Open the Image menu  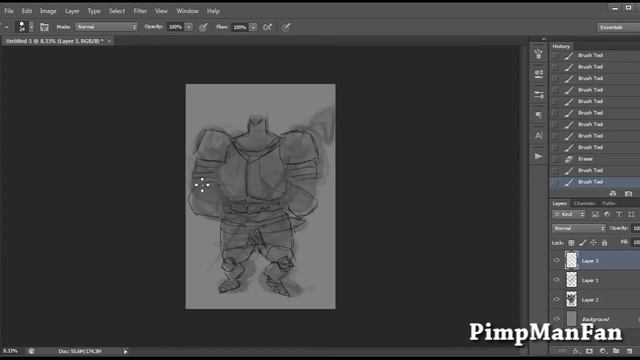tap(48, 11)
